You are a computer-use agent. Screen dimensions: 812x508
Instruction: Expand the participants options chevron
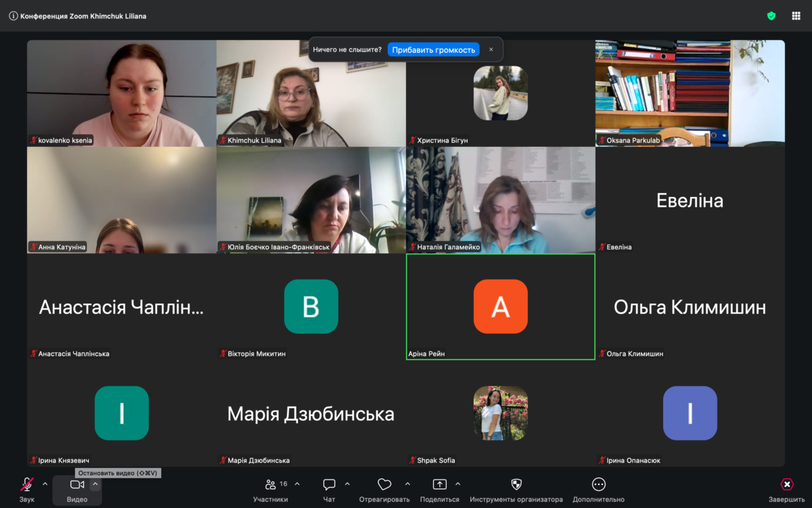[297, 484]
